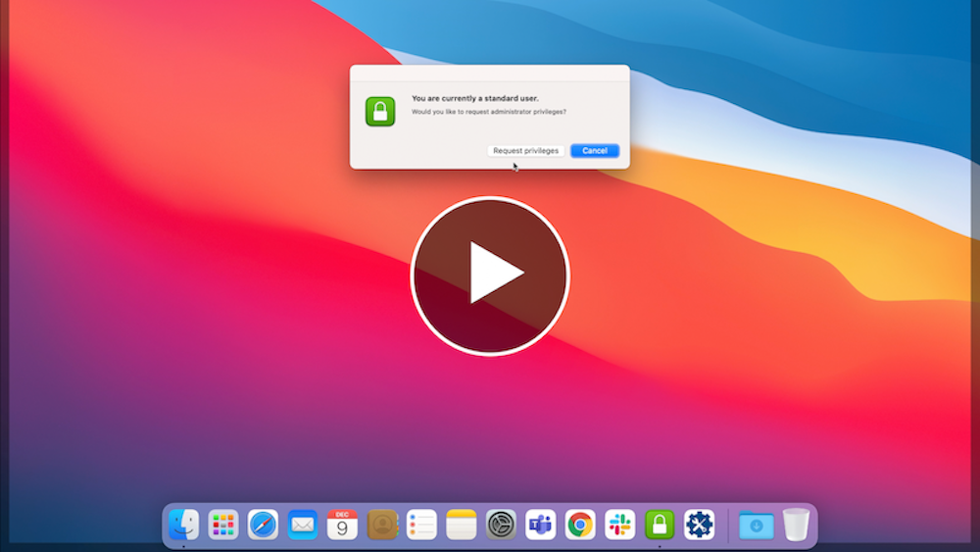Image resolution: width=980 pixels, height=552 pixels.
Task: Open Google Chrome from the dock
Action: coord(580,525)
